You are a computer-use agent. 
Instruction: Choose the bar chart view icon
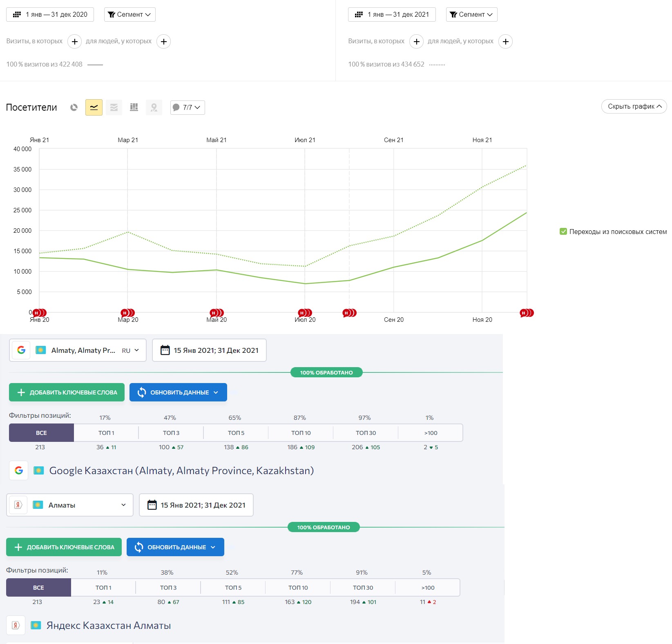coord(134,107)
